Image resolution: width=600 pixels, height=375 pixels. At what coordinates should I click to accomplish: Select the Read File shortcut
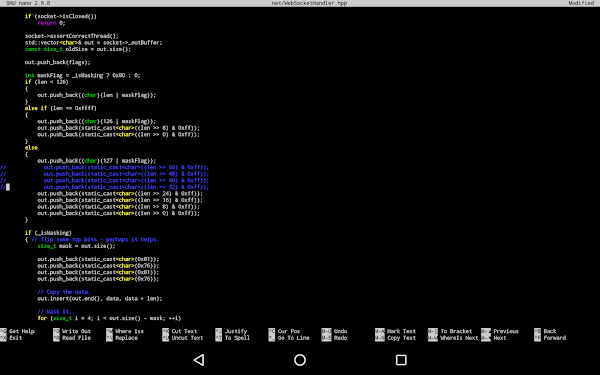(x=76, y=338)
